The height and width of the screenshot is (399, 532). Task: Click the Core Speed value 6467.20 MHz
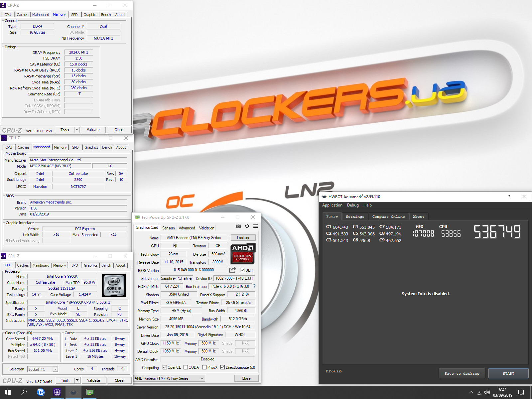click(43, 338)
